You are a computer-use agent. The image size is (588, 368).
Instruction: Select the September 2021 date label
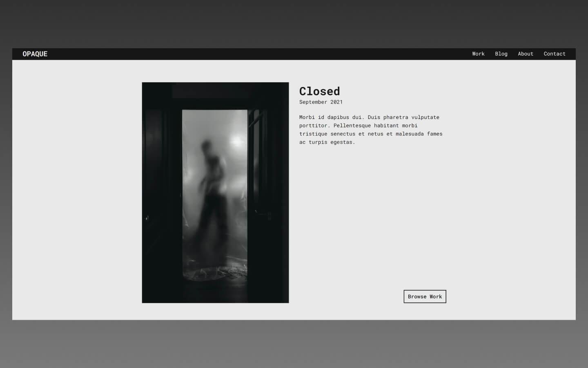[x=321, y=102]
